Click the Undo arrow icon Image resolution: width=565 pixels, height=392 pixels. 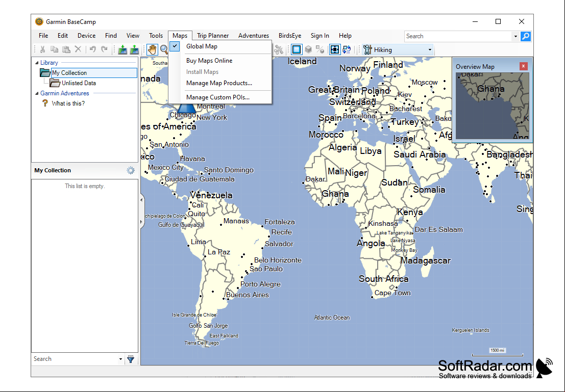tap(92, 49)
